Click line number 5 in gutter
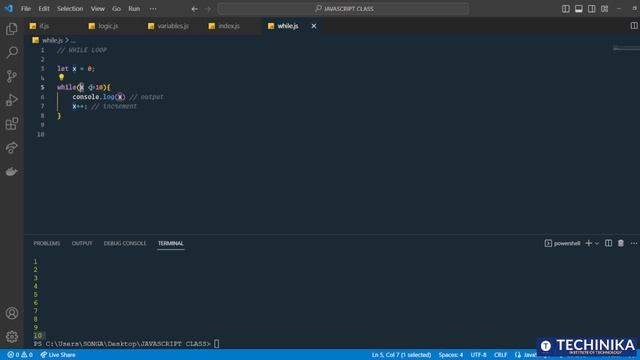640x360 pixels. click(42, 87)
